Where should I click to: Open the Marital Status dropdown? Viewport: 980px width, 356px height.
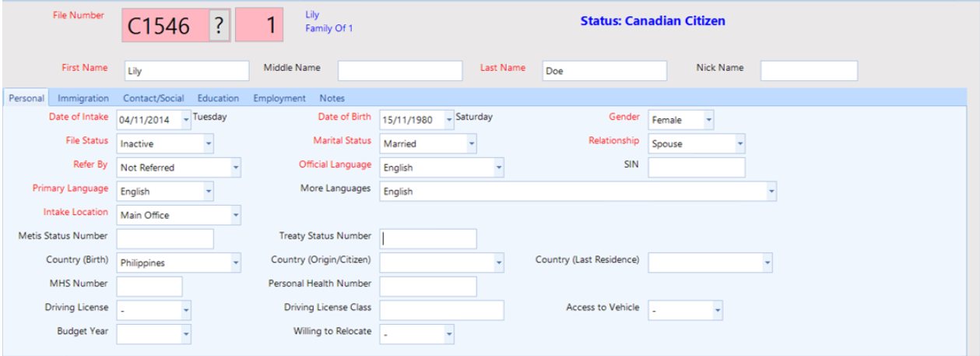point(471,144)
